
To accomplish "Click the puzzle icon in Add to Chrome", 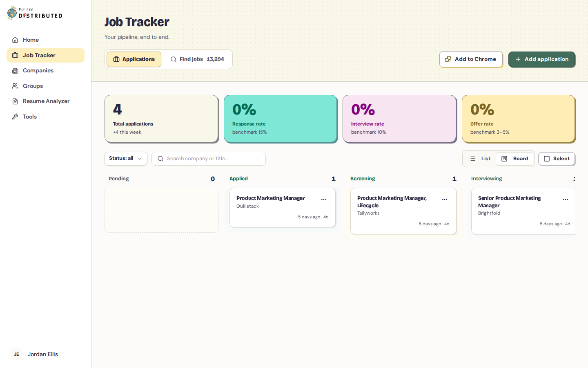I will point(448,59).
